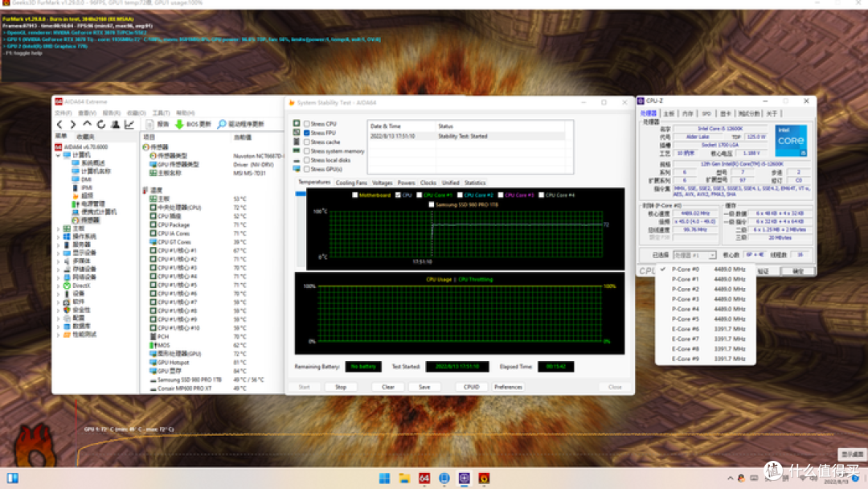Open File Explorer from taskbar
Viewport: 868px width, 489px height.
click(x=404, y=478)
